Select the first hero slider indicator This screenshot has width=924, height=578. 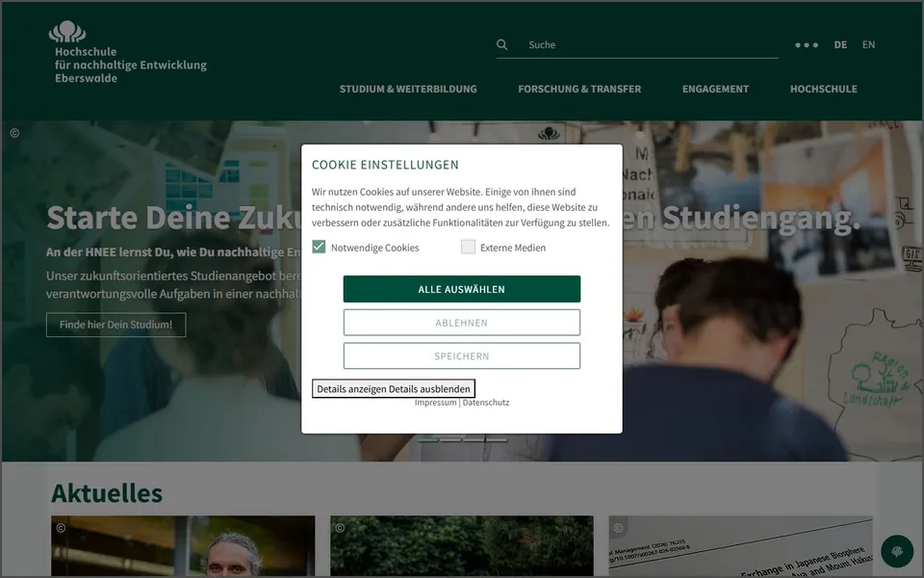(x=427, y=439)
